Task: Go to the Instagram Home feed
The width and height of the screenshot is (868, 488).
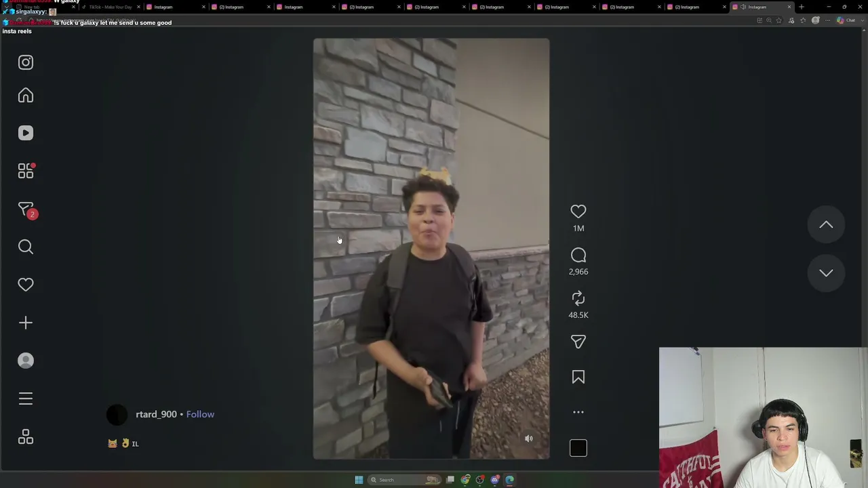Action: 26,96
